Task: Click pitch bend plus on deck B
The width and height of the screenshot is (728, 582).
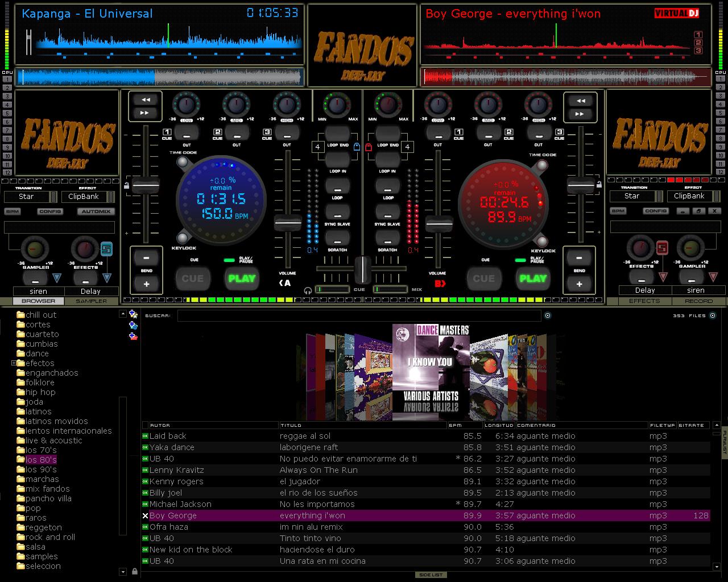Action: (x=580, y=283)
